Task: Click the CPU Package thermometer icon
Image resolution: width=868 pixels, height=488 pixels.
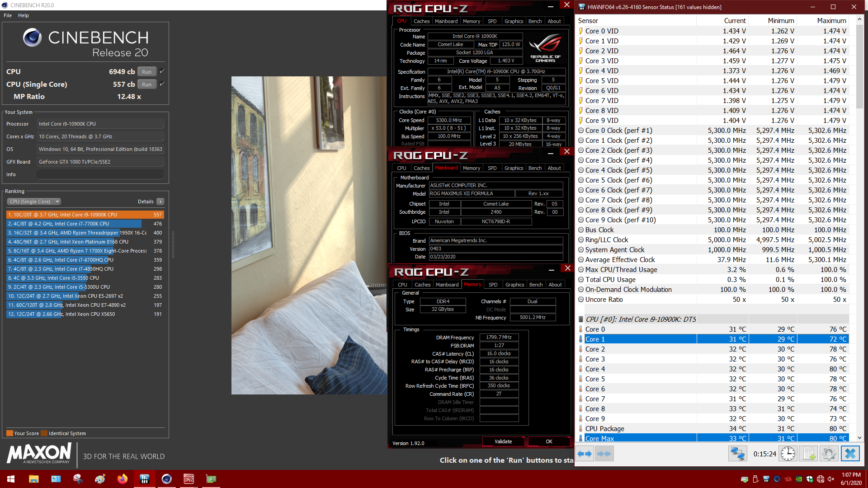Action: [581, 428]
